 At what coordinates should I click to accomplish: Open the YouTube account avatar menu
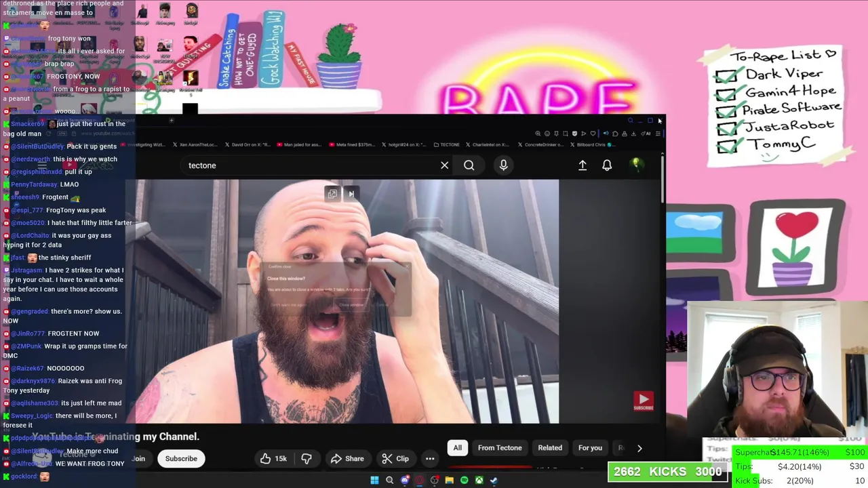pos(636,165)
